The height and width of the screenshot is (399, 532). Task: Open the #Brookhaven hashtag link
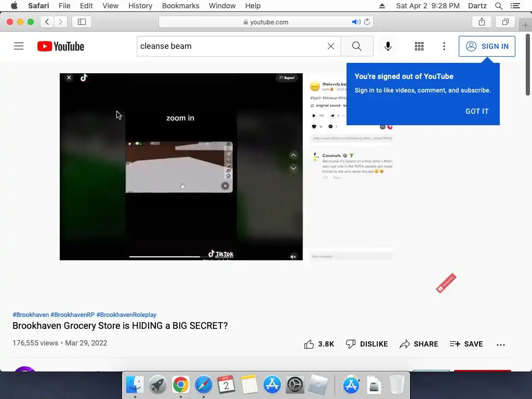pos(31,314)
